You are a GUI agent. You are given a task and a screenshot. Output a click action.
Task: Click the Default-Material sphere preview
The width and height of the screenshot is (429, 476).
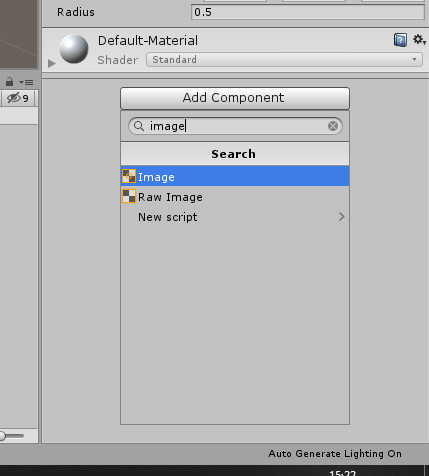tap(74, 49)
